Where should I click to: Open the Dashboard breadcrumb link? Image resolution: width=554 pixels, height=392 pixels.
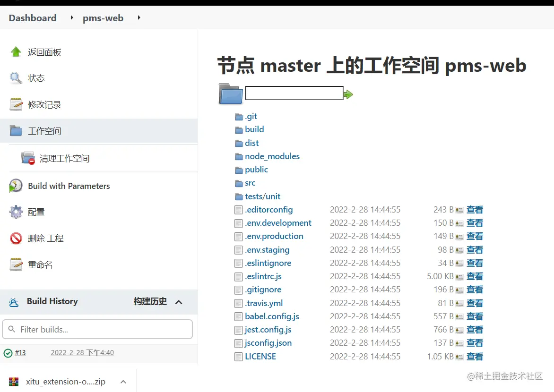click(33, 17)
